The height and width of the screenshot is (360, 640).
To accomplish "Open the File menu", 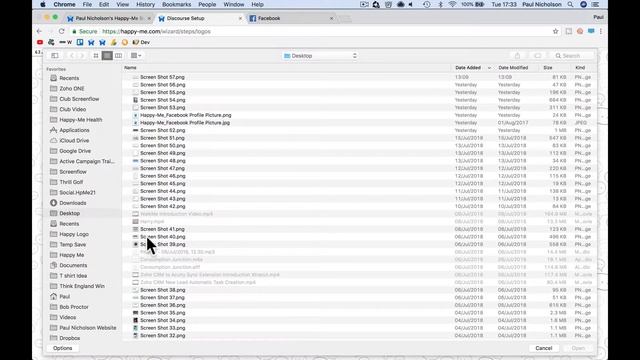I will [x=87, y=4].
